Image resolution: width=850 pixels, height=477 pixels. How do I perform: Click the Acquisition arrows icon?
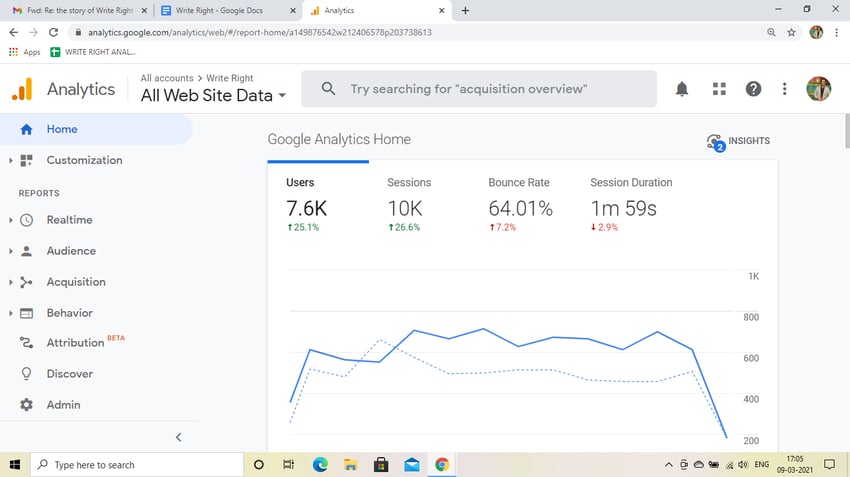(x=26, y=282)
